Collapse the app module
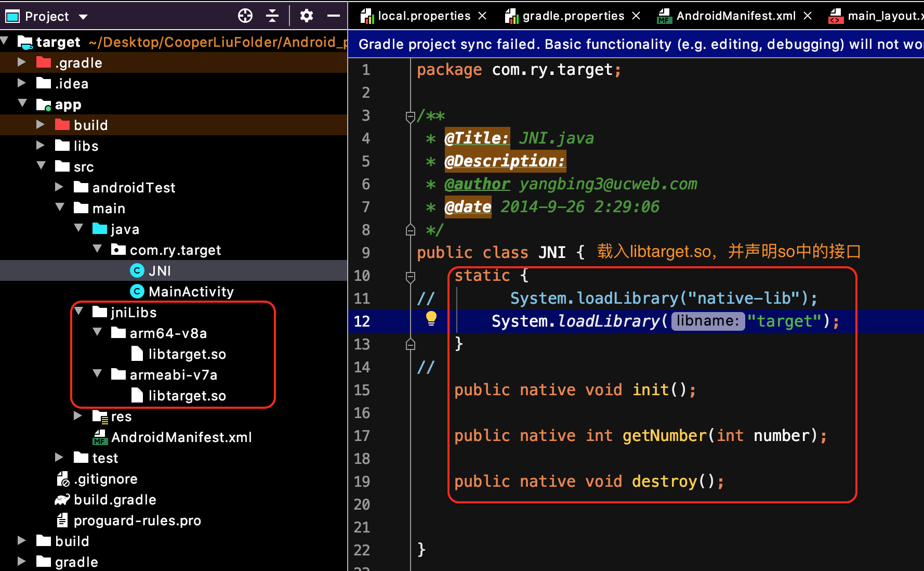Viewport: 924px width, 571px height. (22, 103)
